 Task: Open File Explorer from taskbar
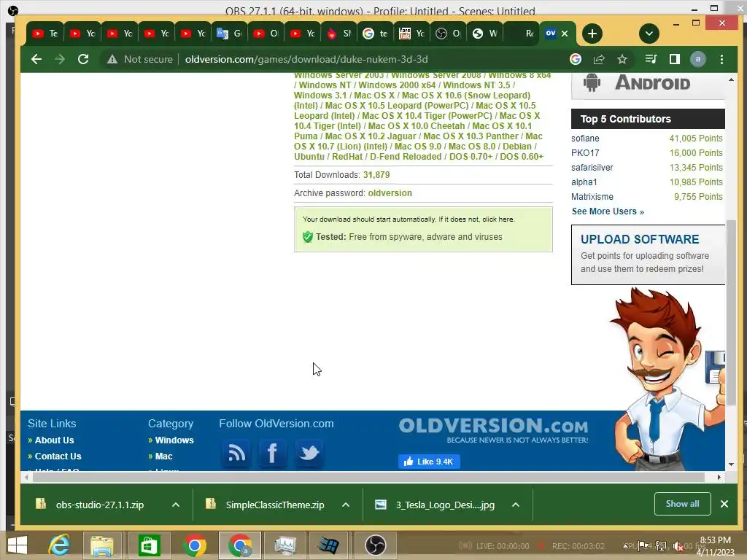click(x=102, y=545)
